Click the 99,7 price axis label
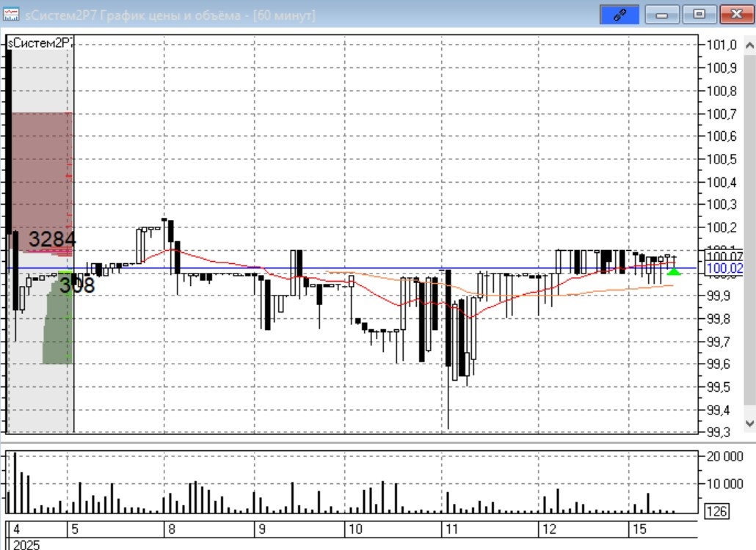This screenshot has height=550, width=756. point(719,342)
